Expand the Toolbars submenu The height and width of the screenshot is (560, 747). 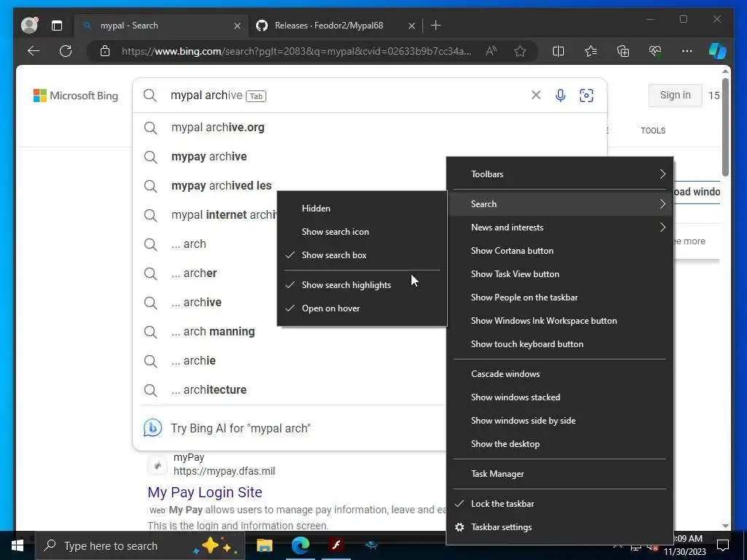click(x=560, y=174)
